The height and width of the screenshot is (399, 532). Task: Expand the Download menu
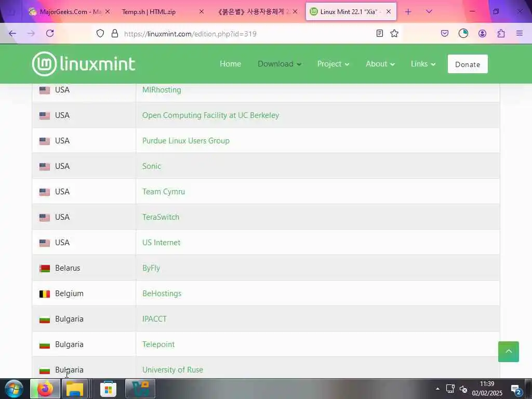(279, 64)
